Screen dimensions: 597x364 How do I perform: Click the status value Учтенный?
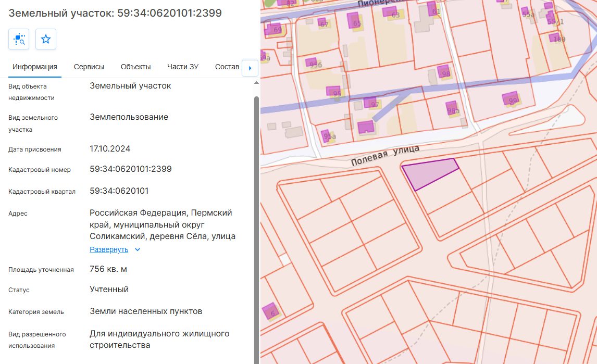pyautogui.click(x=109, y=290)
